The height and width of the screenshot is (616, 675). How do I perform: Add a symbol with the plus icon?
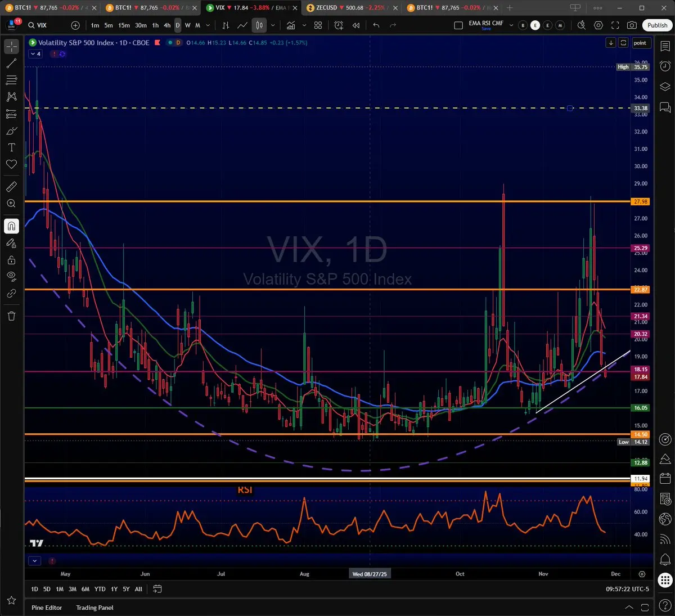tap(75, 25)
